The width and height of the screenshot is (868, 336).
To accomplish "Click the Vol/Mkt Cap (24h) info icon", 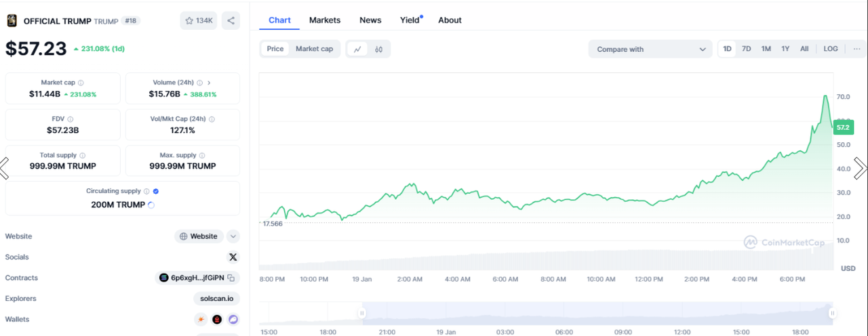I will pos(211,119).
